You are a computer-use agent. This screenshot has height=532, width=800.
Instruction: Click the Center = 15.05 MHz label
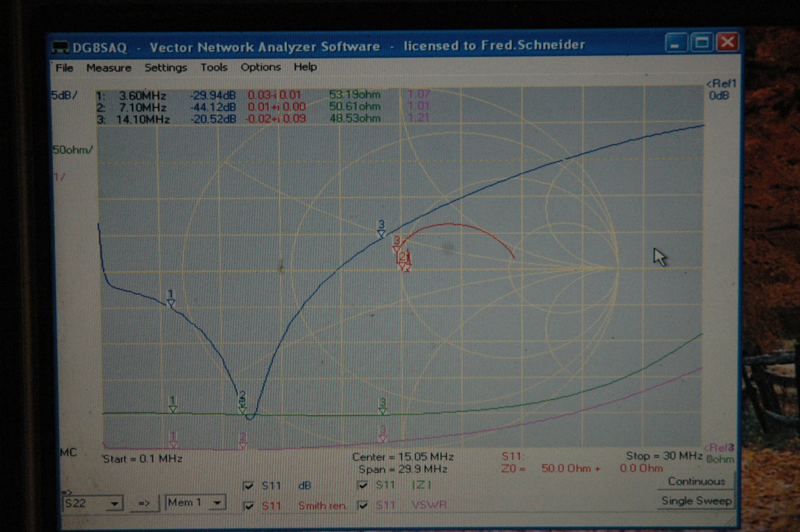(403, 457)
